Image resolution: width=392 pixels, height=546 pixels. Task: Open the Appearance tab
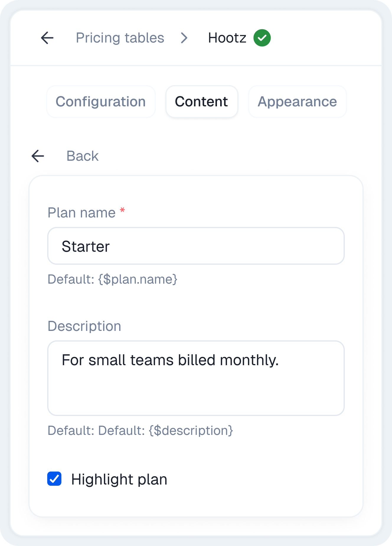coord(297,102)
